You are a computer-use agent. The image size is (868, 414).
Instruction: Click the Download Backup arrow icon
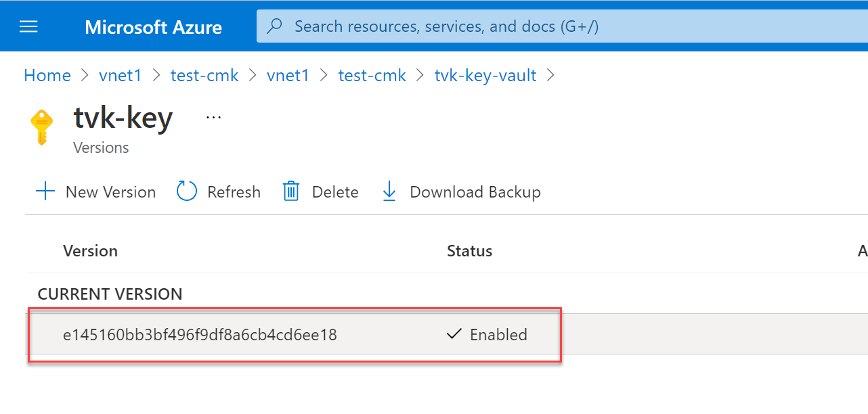(x=389, y=191)
